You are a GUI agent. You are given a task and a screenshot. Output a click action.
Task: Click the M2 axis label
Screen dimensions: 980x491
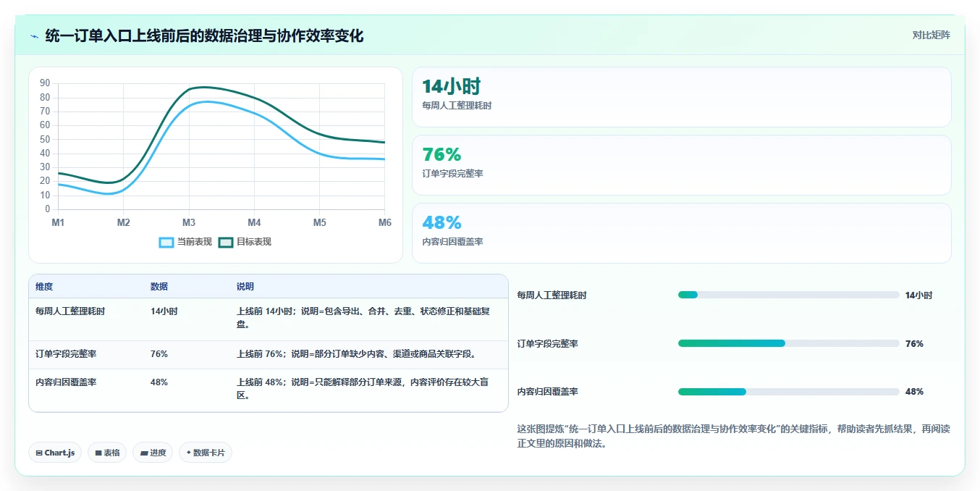(124, 222)
